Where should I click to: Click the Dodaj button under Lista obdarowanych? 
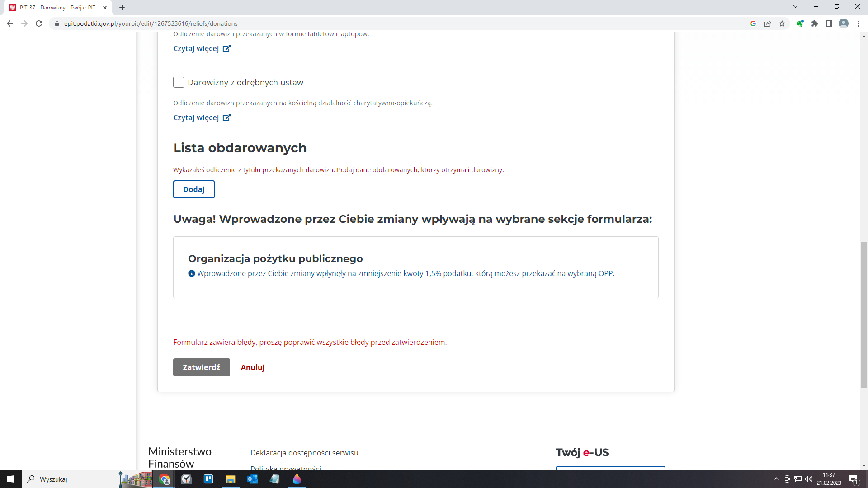click(193, 189)
